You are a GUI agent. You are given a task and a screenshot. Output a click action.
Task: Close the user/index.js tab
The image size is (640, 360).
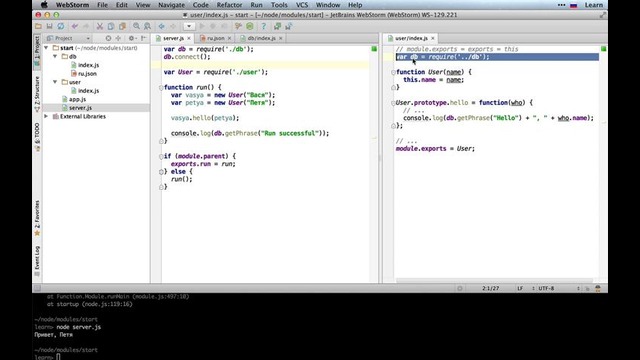pos(433,38)
